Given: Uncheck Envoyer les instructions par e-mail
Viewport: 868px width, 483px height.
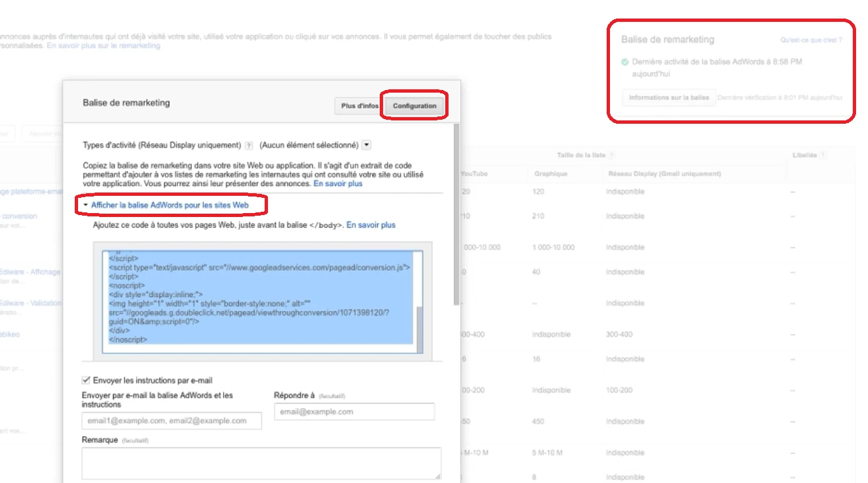Looking at the screenshot, I should coord(86,380).
